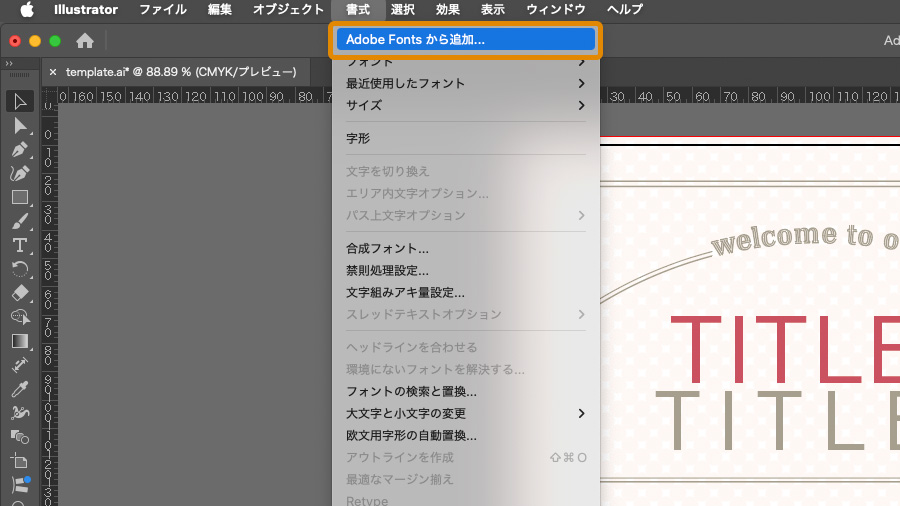Click the horizontal ruler above canvas

coord(195,95)
